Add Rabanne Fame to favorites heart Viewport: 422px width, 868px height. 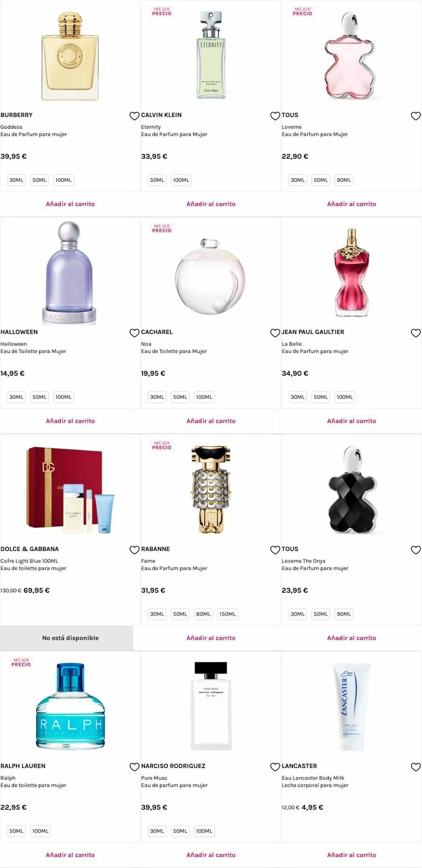[x=275, y=550]
